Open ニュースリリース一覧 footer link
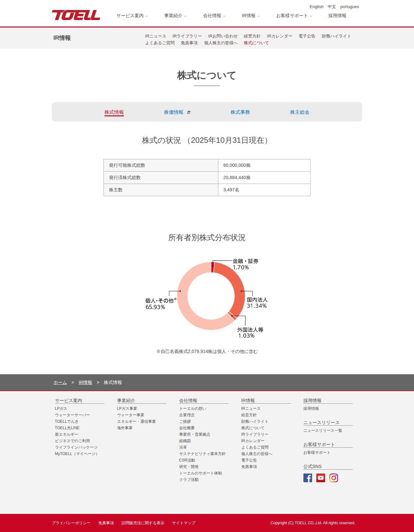The image size is (414, 532). 323,431
